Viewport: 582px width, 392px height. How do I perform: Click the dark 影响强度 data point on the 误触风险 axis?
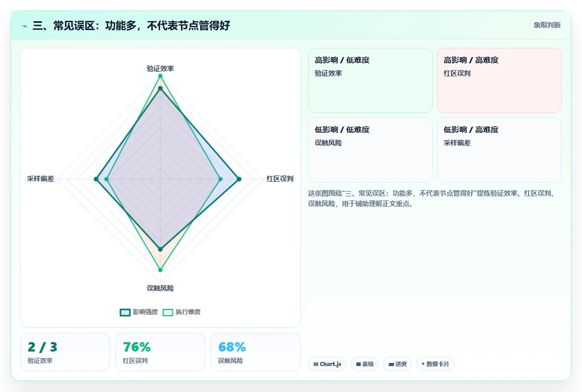pos(161,250)
